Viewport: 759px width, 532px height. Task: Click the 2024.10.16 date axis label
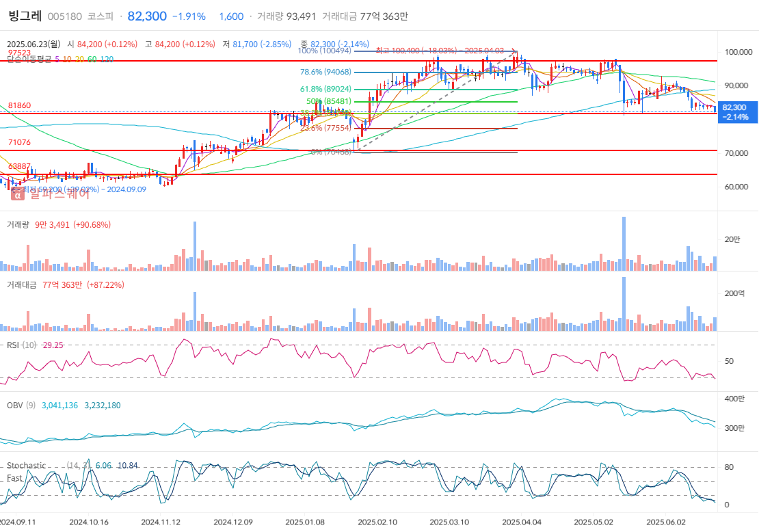[89, 522]
